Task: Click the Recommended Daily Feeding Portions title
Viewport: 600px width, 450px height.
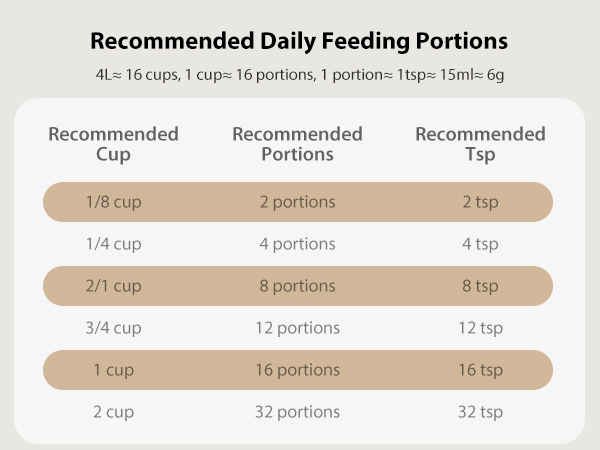Action: coord(299,41)
